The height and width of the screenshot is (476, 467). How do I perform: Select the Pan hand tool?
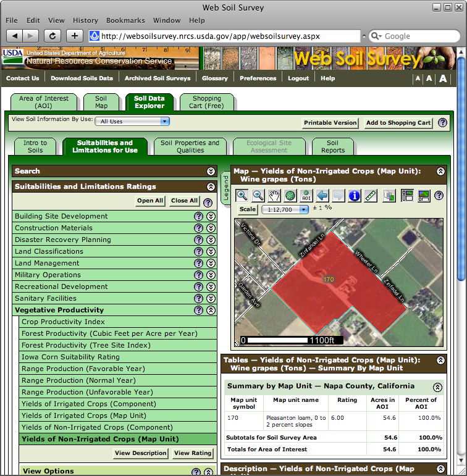pyautogui.click(x=274, y=196)
